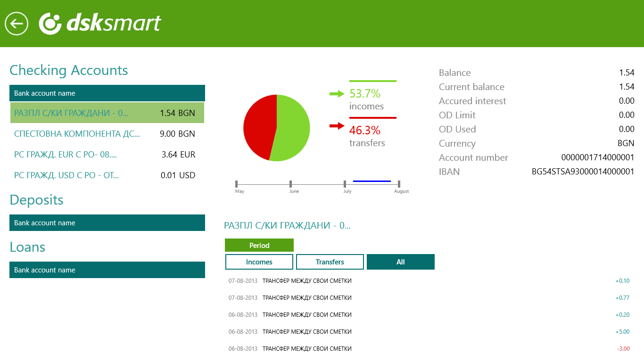
Task: Click the OD Limit label
Action: [x=457, y=115]
